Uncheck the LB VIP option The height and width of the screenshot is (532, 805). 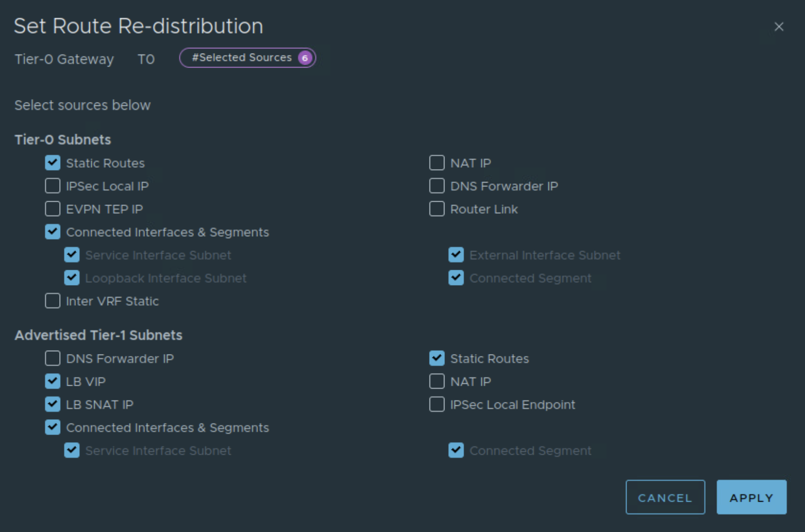(53, 382)
